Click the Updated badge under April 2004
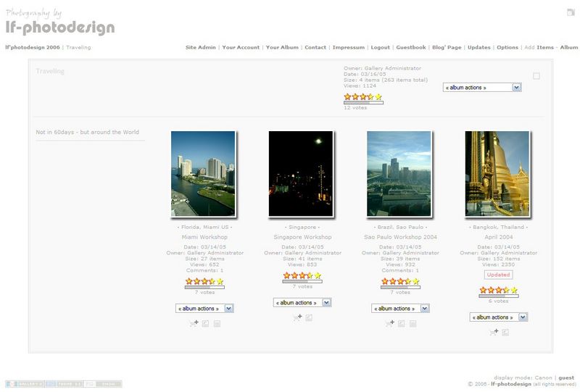The image size is (580, 392). pos(498,275)
